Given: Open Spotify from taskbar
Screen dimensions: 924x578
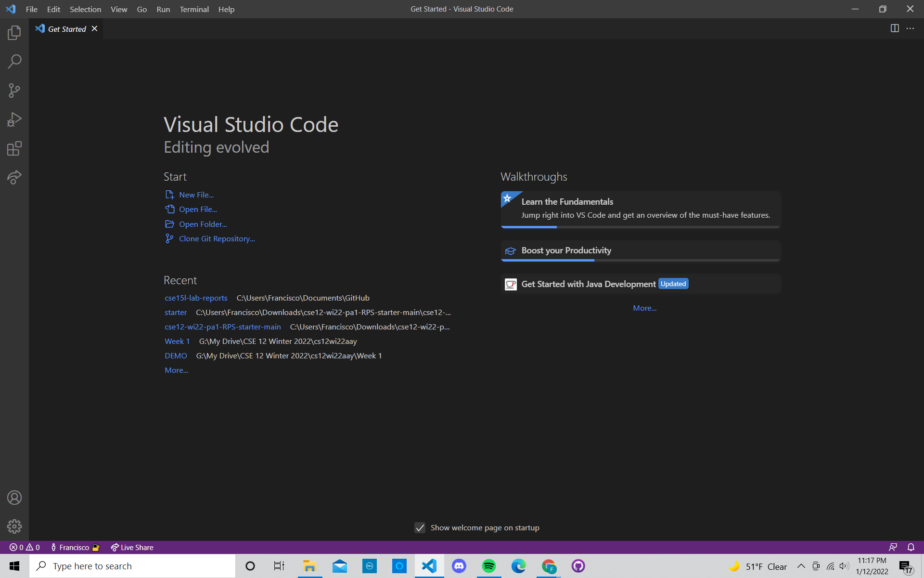Looking at the screenshot, I should [x=489, y=566].
